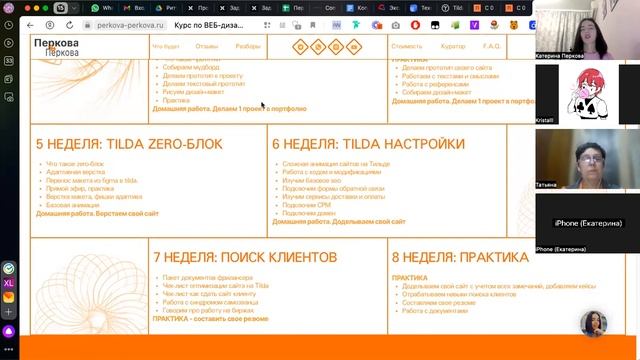This screenshot has height=360, width=640.
Task: Open the three-dots sidebar menu
Action: point(9,349)
